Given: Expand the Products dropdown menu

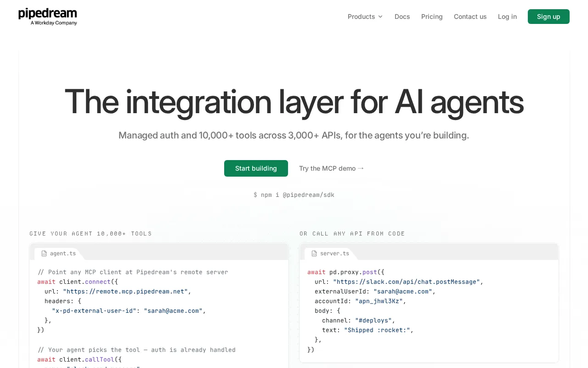Looking at the screenshot, I should 365,17.
